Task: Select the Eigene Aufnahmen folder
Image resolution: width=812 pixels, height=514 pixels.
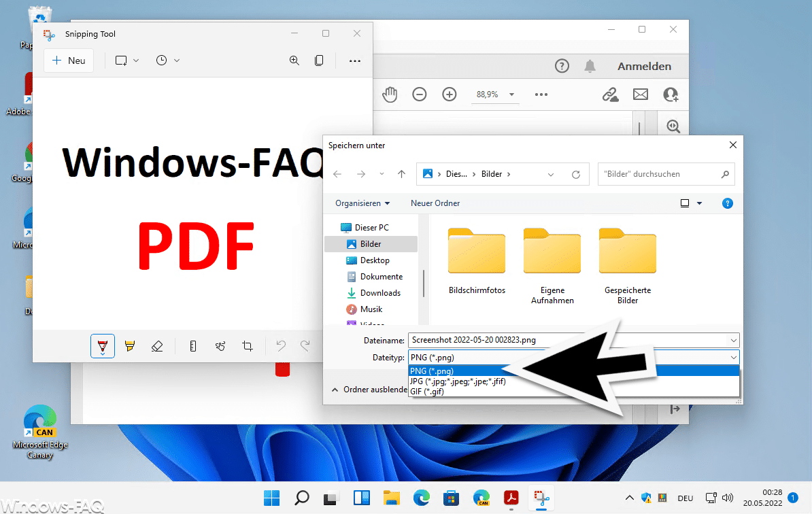Action: click(x=552, y=266)
